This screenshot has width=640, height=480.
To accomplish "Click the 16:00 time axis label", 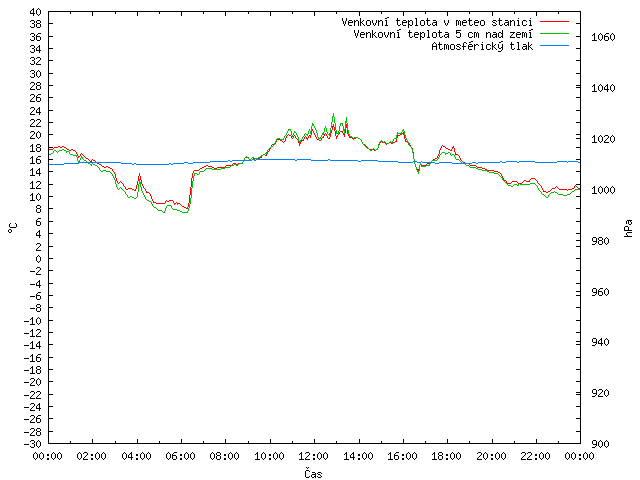I will click(x=402, y=456).
